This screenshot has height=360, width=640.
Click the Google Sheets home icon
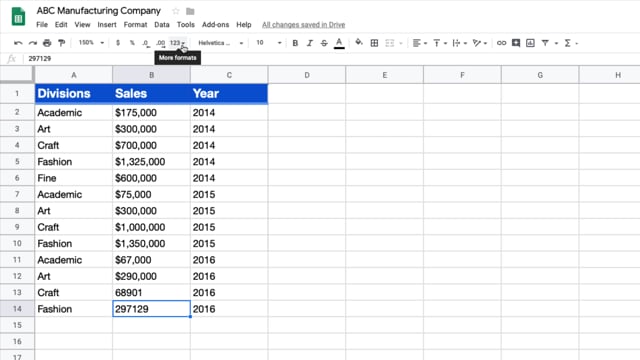point(18,17)
